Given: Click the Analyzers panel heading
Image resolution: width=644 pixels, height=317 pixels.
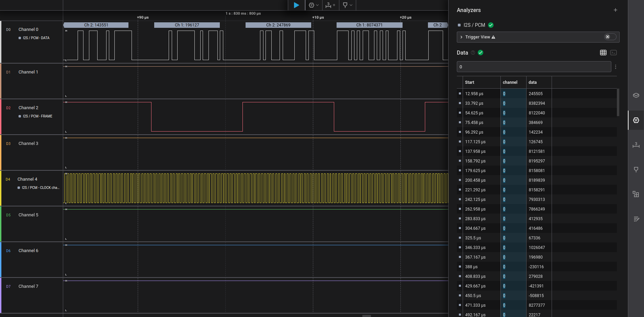Looking at the screenshot, I should 468,10.
